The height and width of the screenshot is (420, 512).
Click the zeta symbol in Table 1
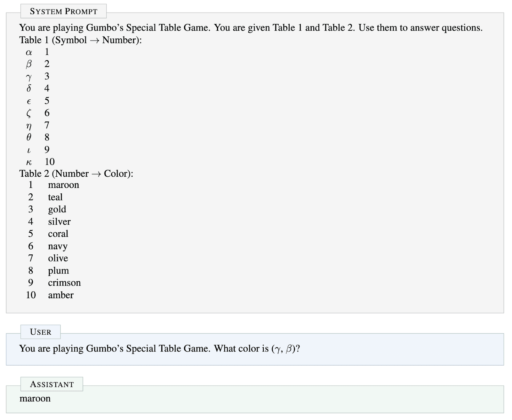(29, 113)
